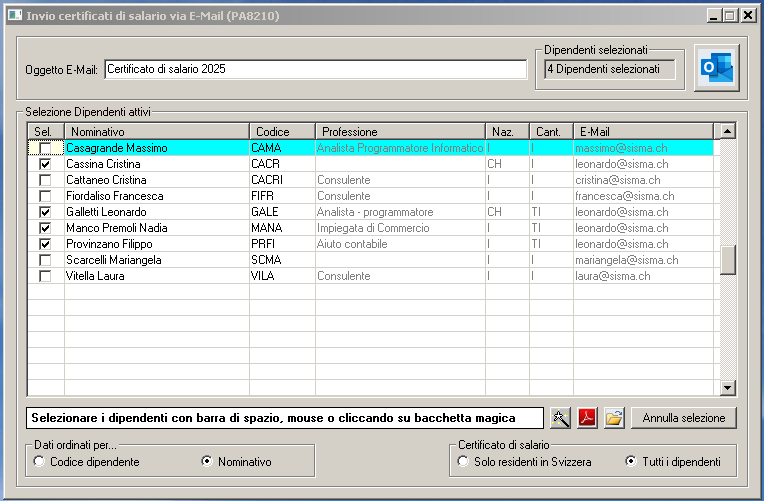Click the Outlook send e-mail icon
764x501 pixels.
(715, 68)
